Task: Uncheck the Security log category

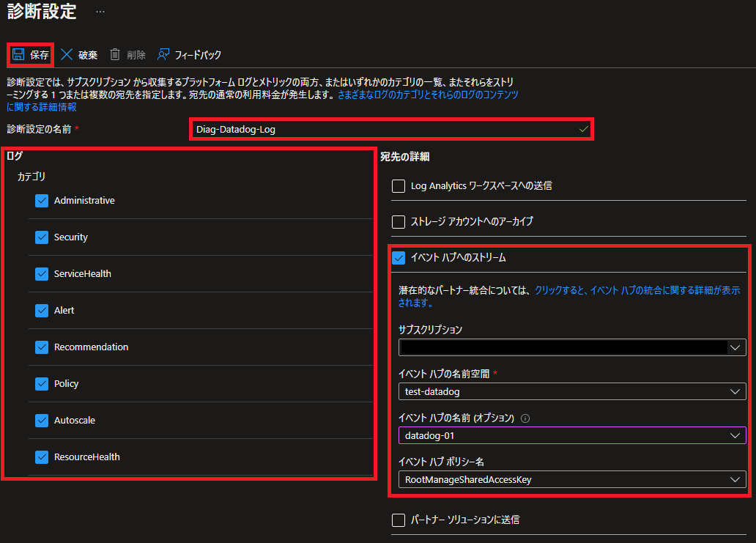Action: tap(42, 237)
